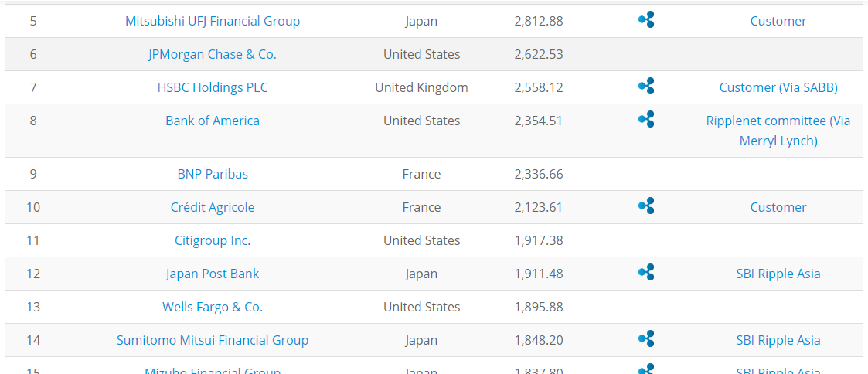The height and width of the screenshot is (374, 868).
Task: Open the Japan Post Bank link
Action: pos(213,274)
